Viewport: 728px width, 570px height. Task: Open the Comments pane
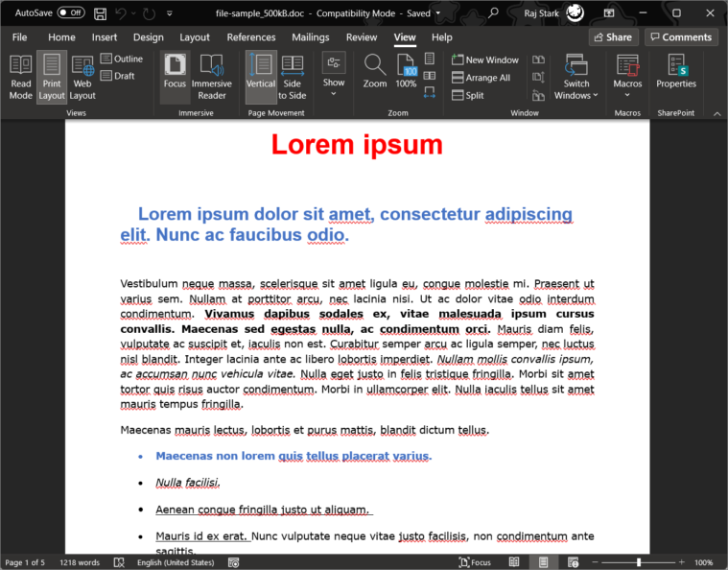coord(681,37)
